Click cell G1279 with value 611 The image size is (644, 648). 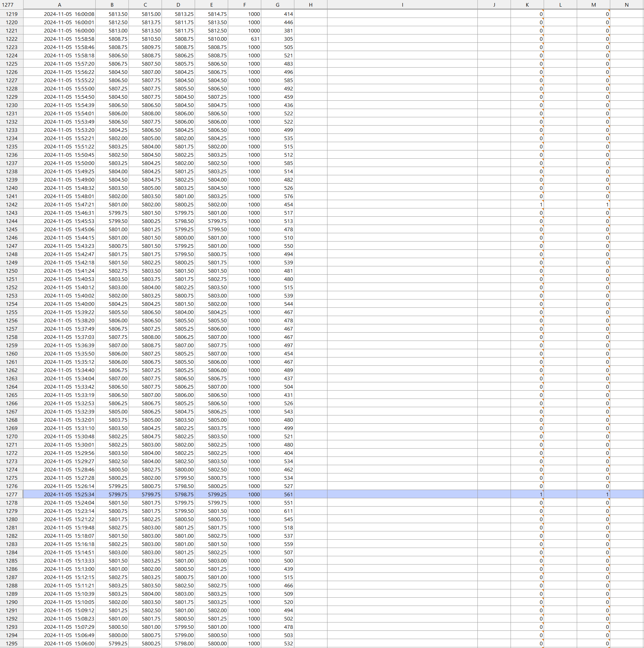pyautogui.click(x=277, y=511)
